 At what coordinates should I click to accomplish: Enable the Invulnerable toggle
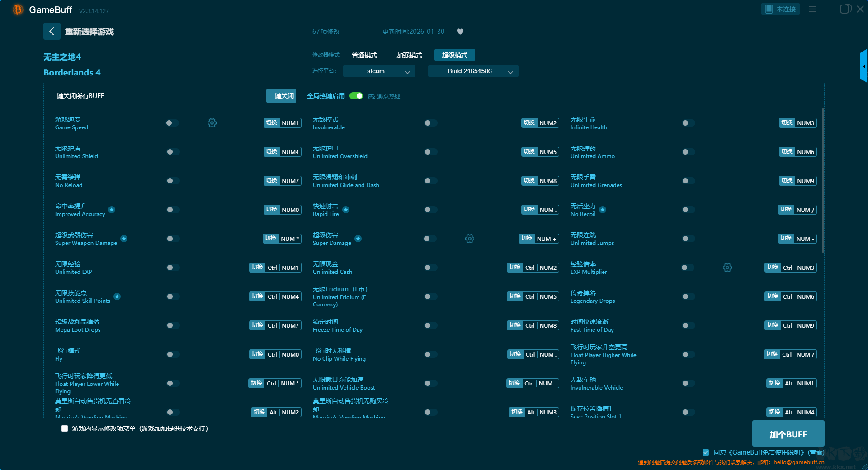pyautogui.click(x=430, y=123)
